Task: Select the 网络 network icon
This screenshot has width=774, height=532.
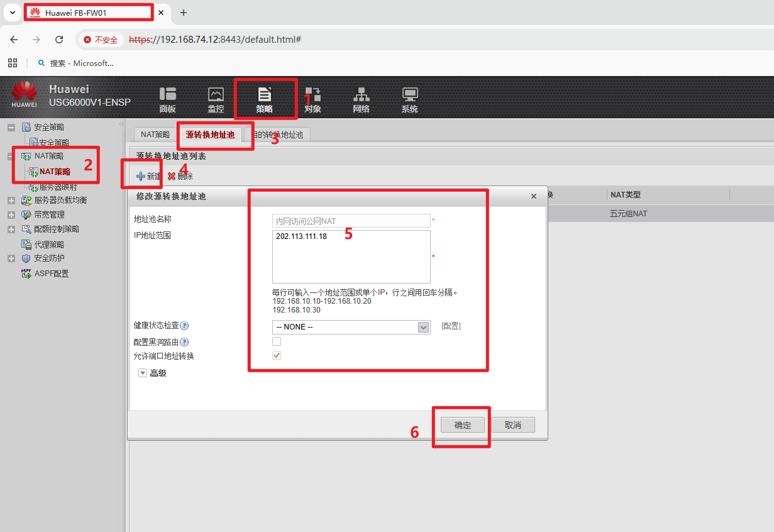Action: [x=361, y=94]
